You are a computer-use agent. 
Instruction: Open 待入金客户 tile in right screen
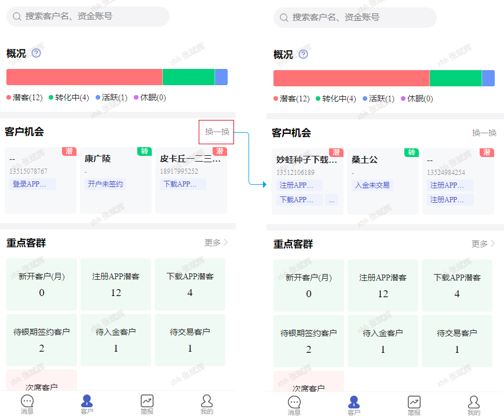point(383,341)
